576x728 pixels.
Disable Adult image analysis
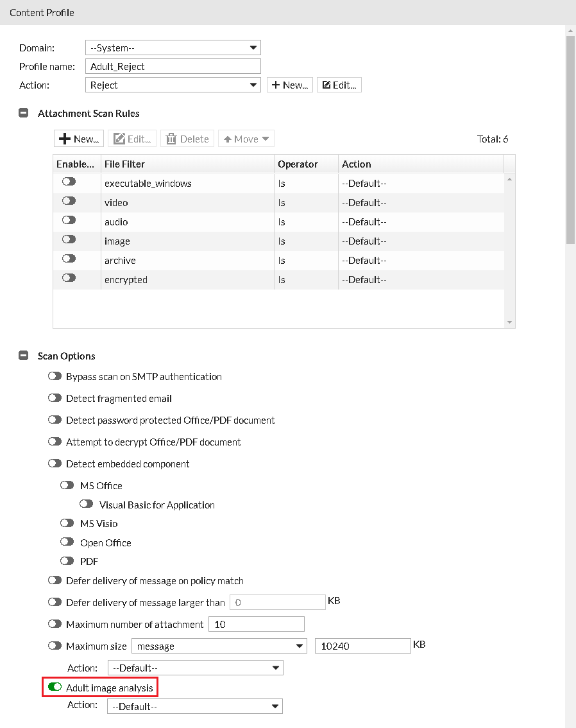55,688
